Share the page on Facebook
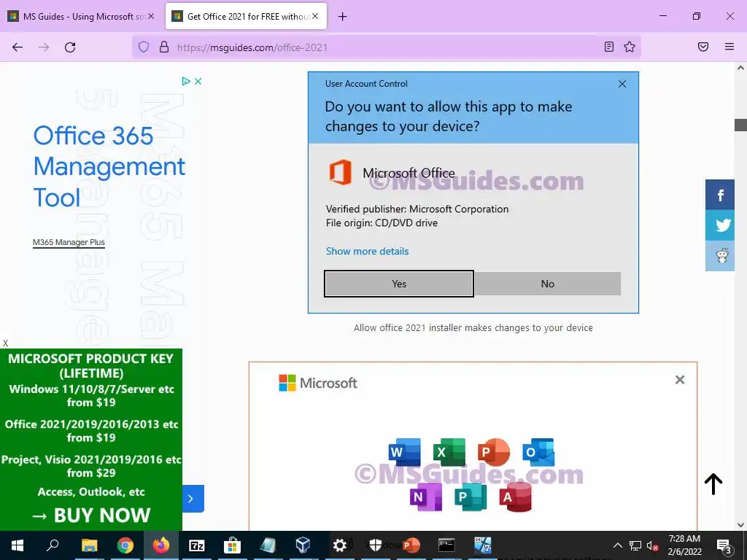This screenshot has height=560, width=747. (720, 195)
